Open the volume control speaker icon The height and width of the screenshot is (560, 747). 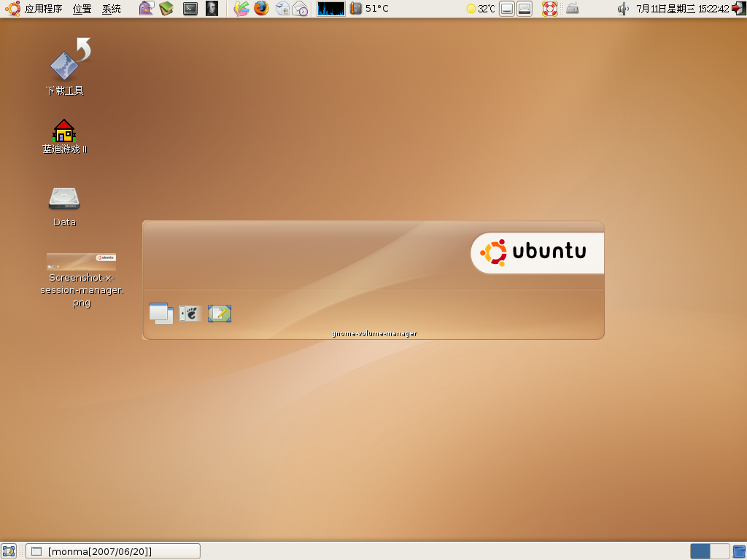coord(623,9)
